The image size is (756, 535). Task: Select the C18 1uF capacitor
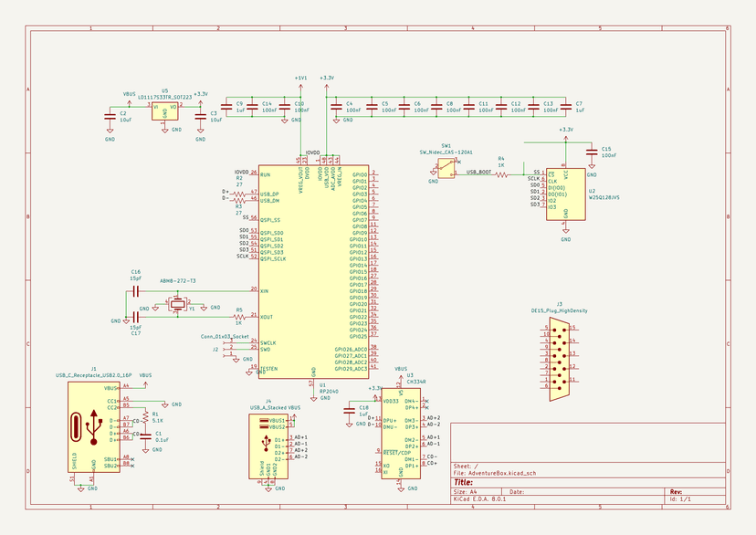coord(349,411)
